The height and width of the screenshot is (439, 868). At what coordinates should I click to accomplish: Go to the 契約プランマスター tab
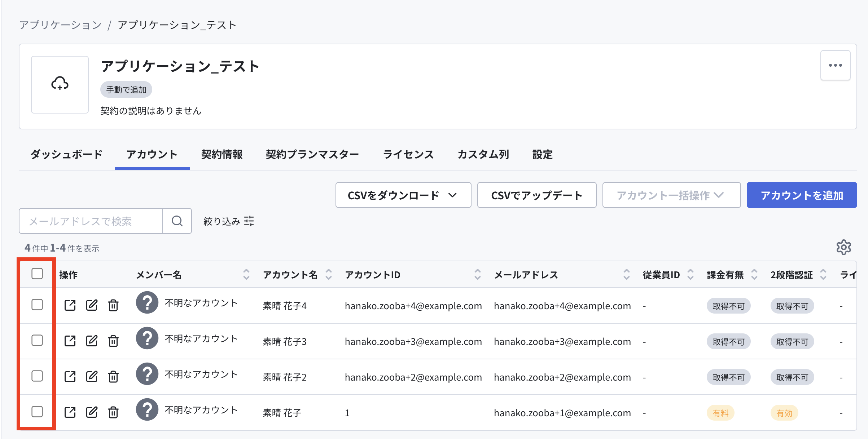click(312, 154)
